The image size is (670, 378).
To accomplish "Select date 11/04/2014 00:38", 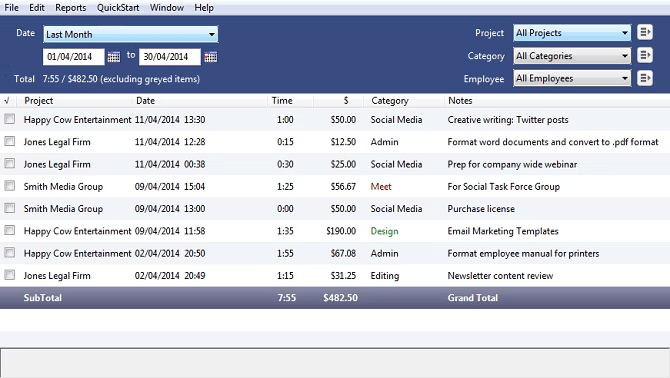I will (170, 164).
